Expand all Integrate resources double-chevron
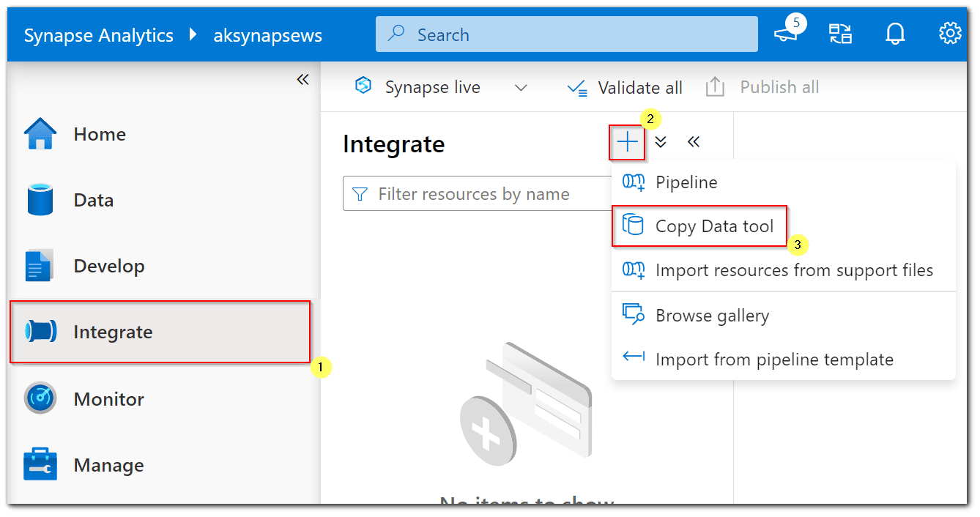This screenshot has height=517, width=980. 661,142
